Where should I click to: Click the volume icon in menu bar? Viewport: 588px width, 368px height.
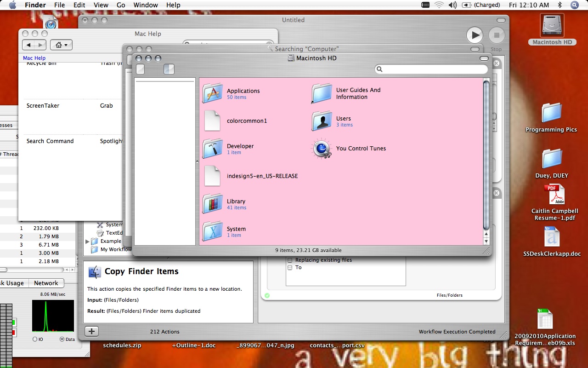pyautogui.click(x=452, y=5)
